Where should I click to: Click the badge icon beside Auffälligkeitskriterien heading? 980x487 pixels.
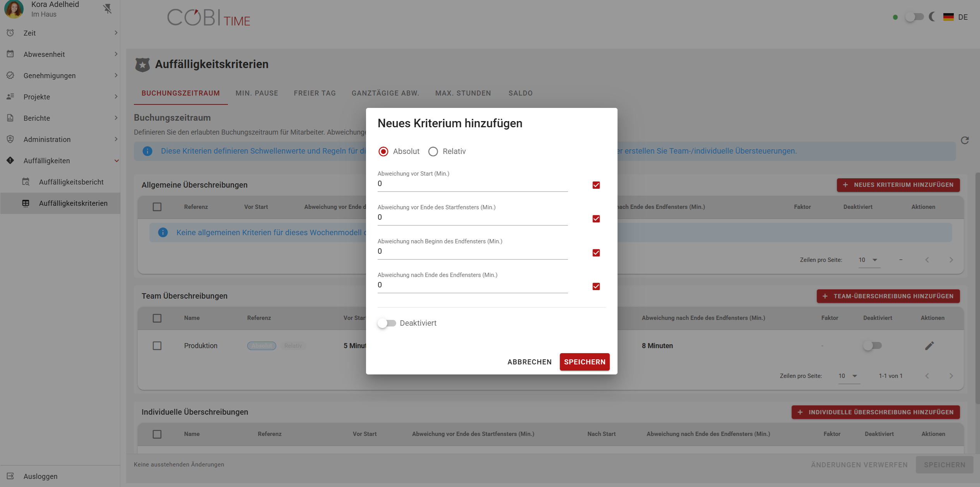pyautogui.click(x=142, y=65)
